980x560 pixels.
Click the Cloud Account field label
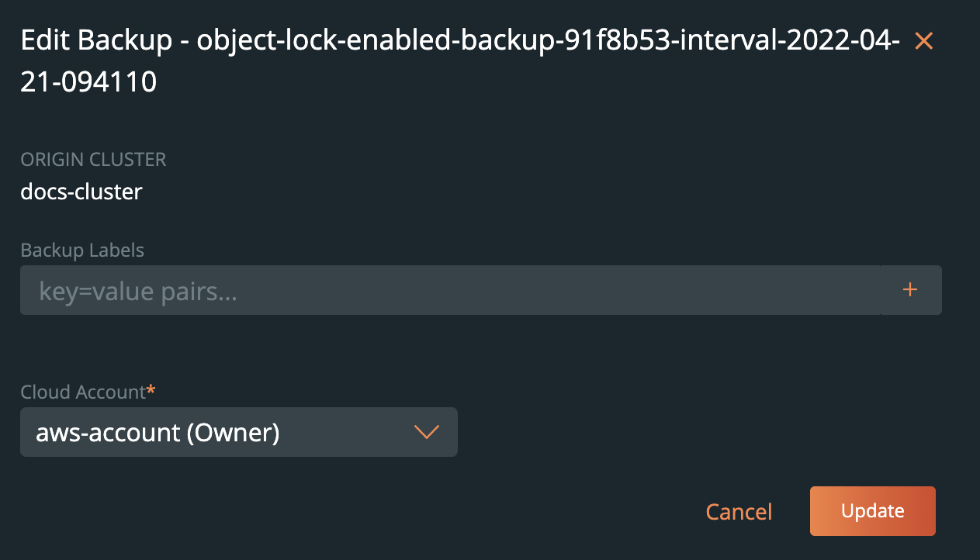(x=83, y=392)
